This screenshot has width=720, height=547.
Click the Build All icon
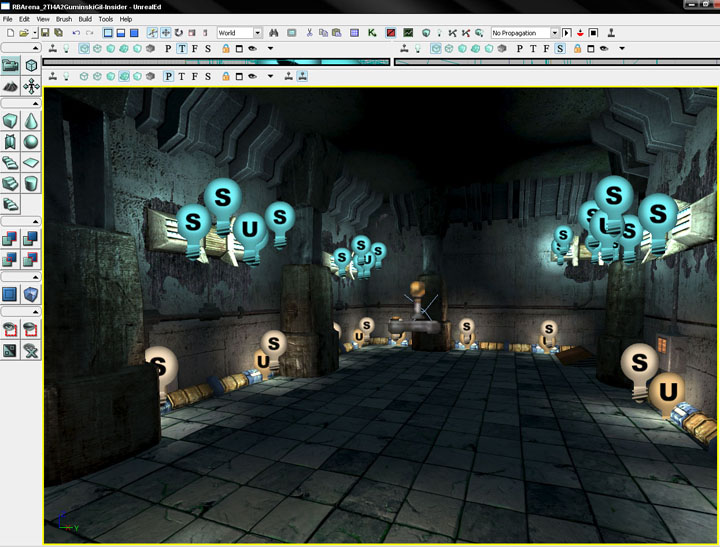(x=479, y=33)
